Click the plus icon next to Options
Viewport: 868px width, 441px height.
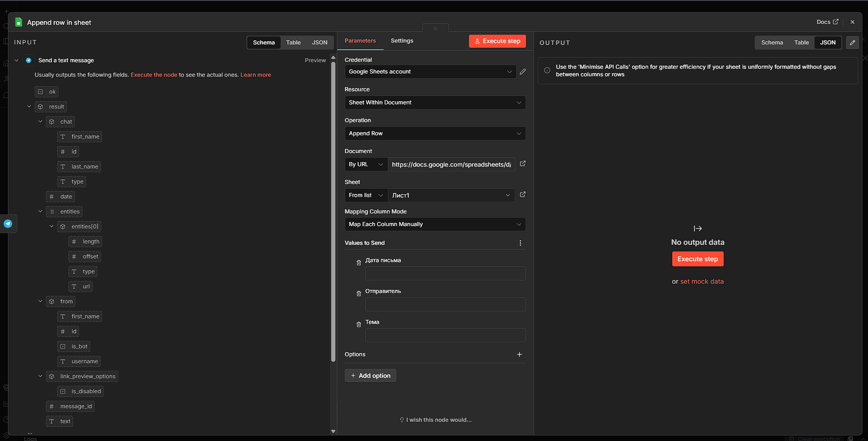click(x=519, y=354)
